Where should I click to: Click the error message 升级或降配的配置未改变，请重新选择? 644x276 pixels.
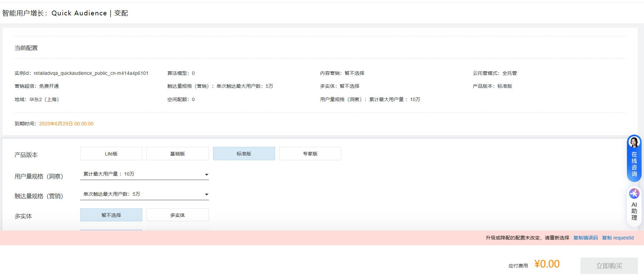(527, 238)
